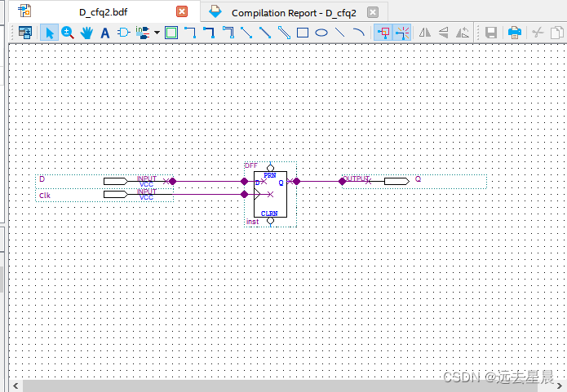
Task: Toggle rubberbanding mode
Action: click(x=383, y=33)
